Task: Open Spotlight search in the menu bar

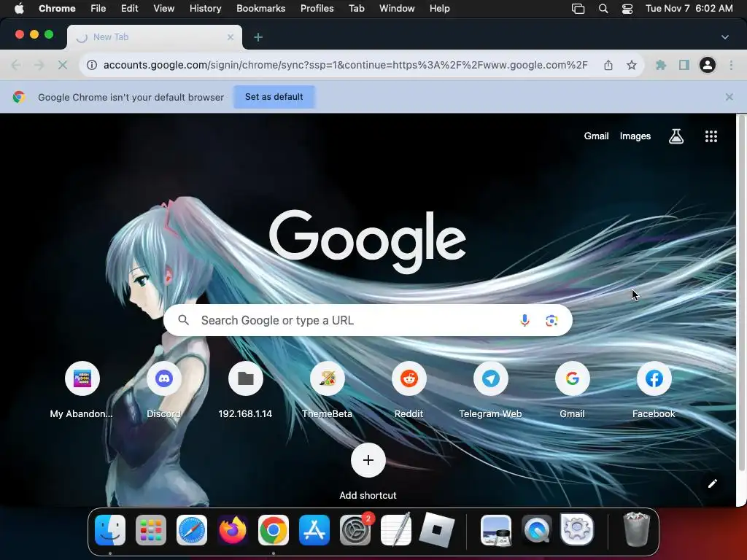Action: pos(603,9)
